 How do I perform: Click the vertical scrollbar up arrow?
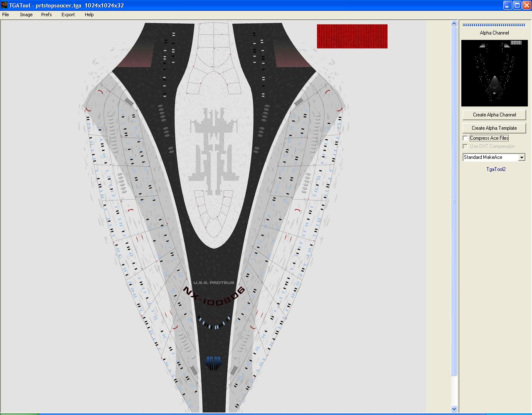454,24
